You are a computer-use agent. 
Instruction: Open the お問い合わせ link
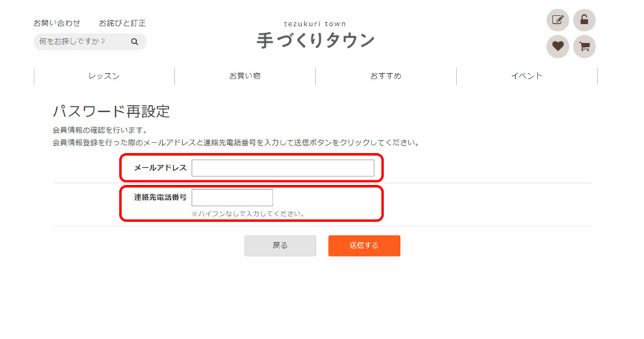point(57,23)
